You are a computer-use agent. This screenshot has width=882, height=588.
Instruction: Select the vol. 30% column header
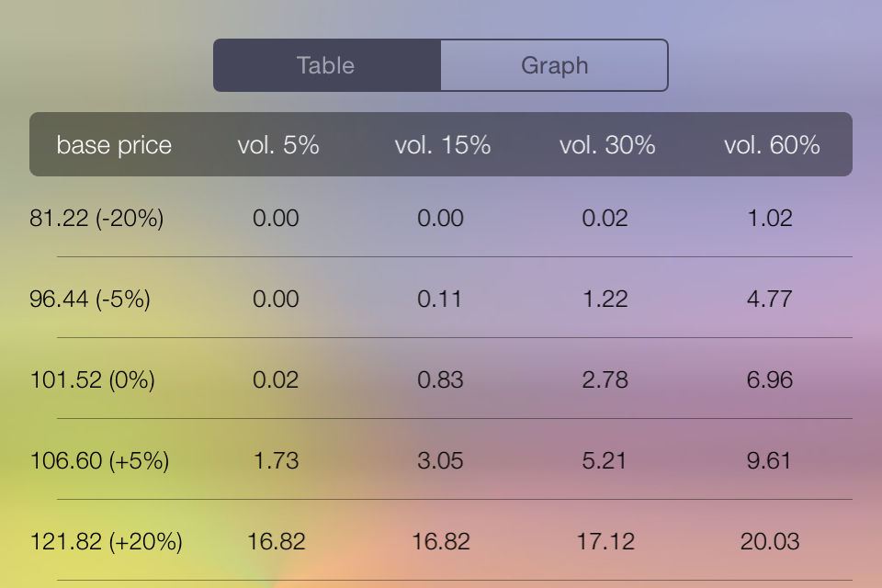click(x=607, y=145)
